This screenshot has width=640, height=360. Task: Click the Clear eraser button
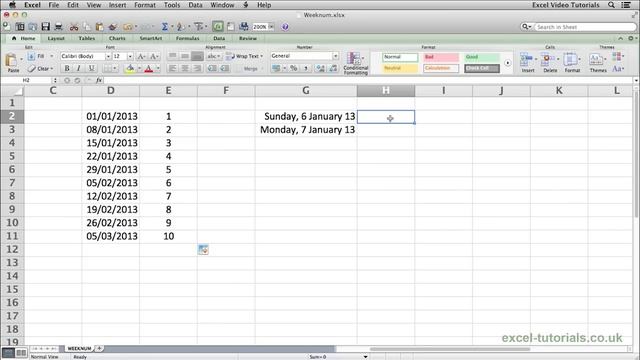tap(39, 69)
